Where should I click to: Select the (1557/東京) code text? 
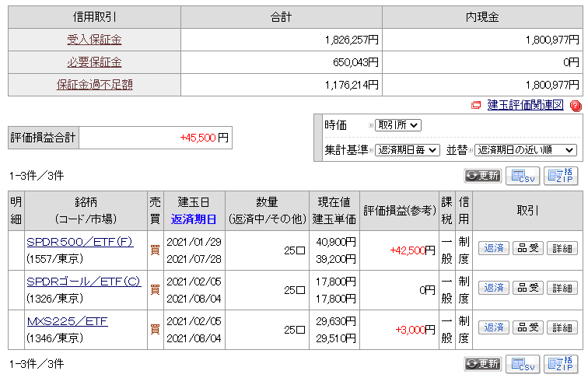tap(54, 259)
